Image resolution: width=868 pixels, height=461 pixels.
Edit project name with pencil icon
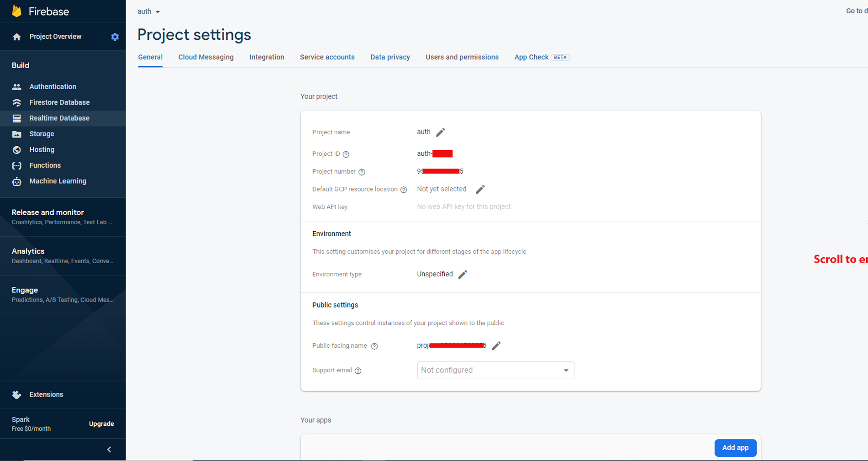[440, 132]
